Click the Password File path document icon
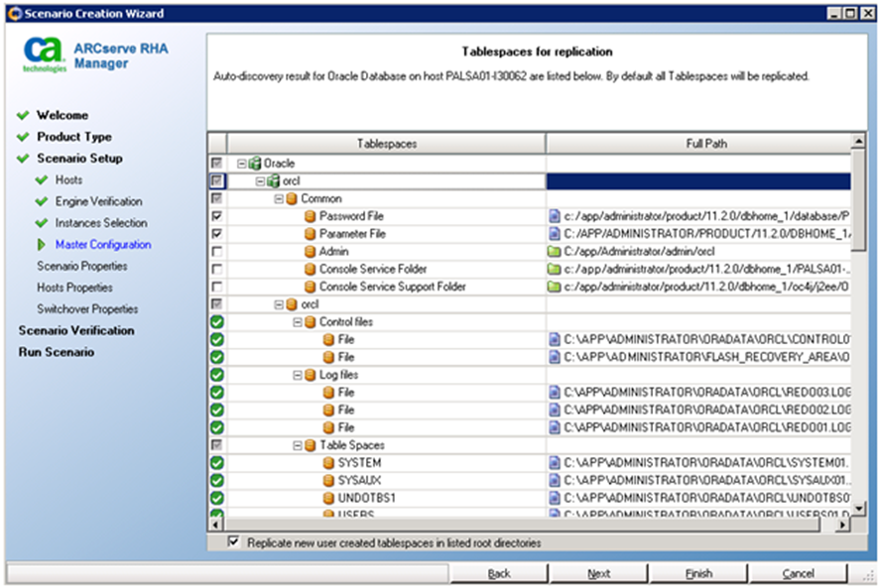This screenshot has width=880, height=588. pos(555,216)
